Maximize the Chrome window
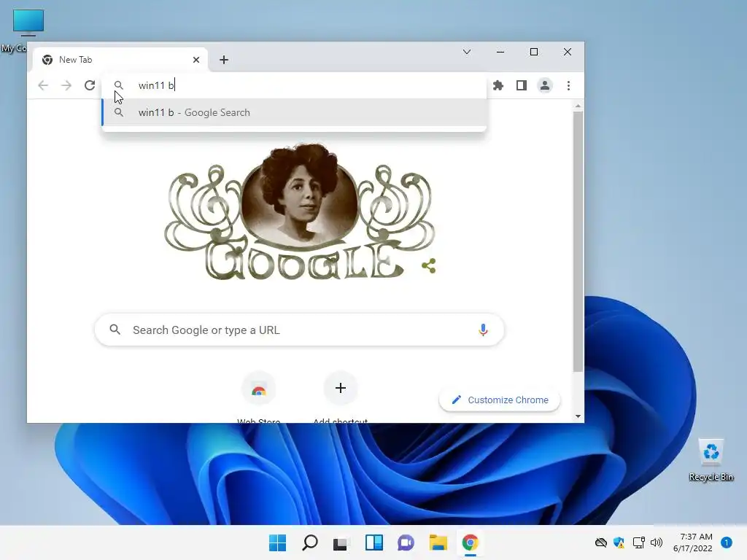The width and height of the screenshot is (747, 560). [x=534, y=52]
